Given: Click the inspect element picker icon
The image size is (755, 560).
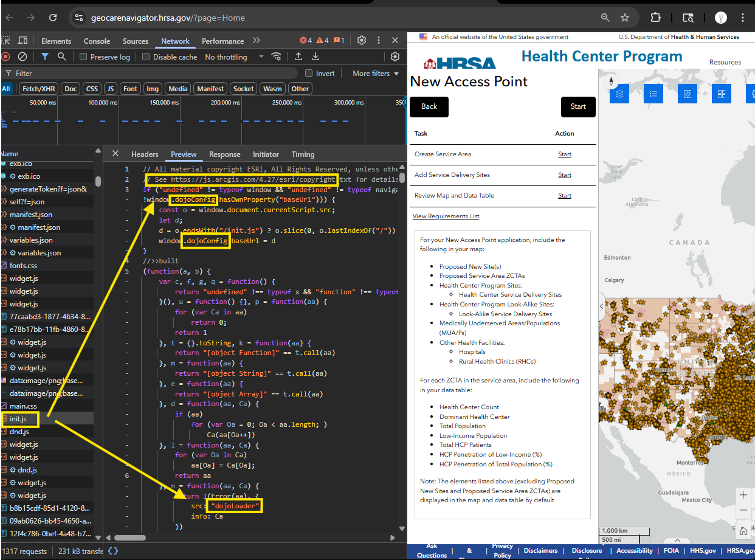Looking at the screenshot, I should pos(5,41).
